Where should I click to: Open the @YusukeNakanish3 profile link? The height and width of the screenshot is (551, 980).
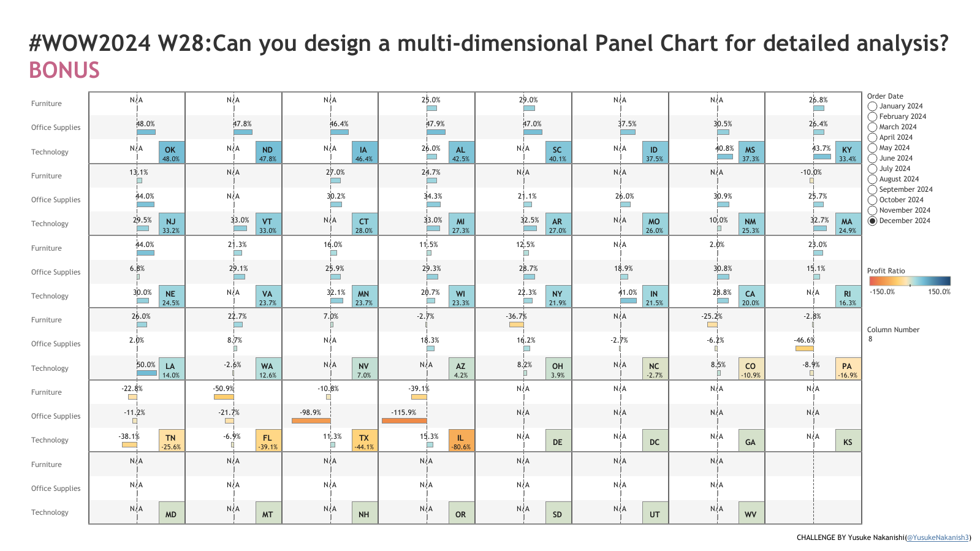click(x=938, y=538)
